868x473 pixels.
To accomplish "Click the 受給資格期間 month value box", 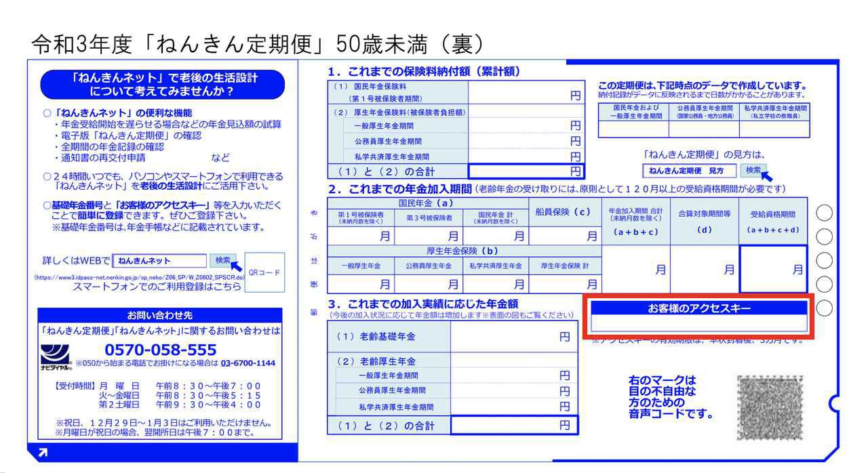I will point(772,270).
